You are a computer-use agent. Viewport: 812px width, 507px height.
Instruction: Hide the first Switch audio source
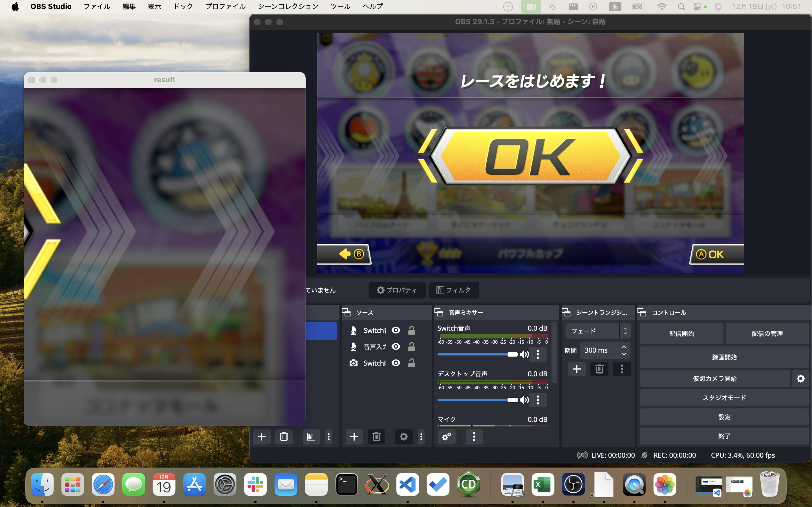[x=396, y=330]
